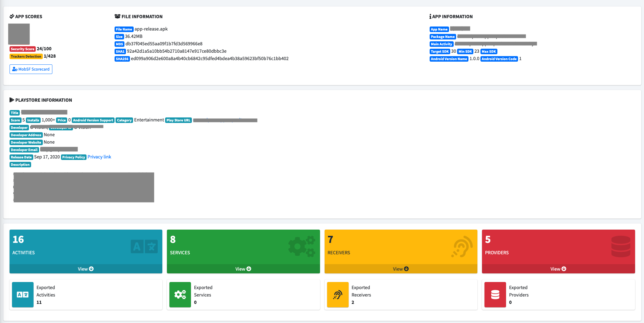Click the SHA256 hash value

click(x=210, y=59)
